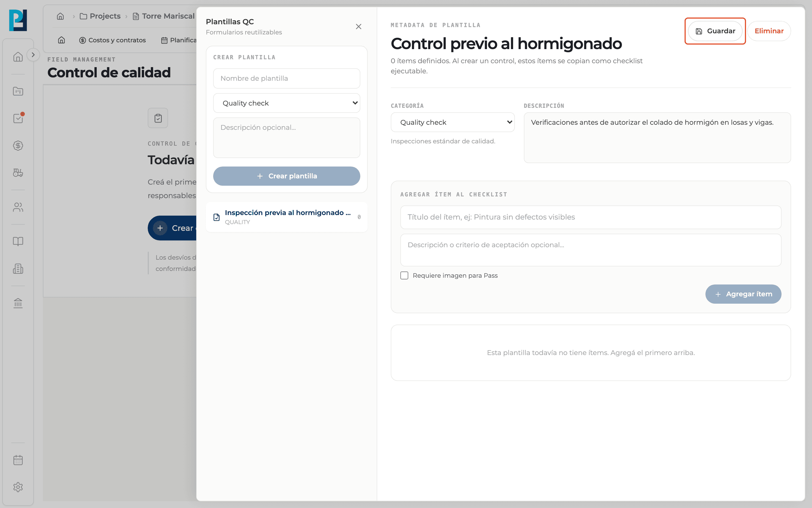Click the app logo in the sidebar
The width and height of the screenshot is (812, 508).
tap(18, 20)
